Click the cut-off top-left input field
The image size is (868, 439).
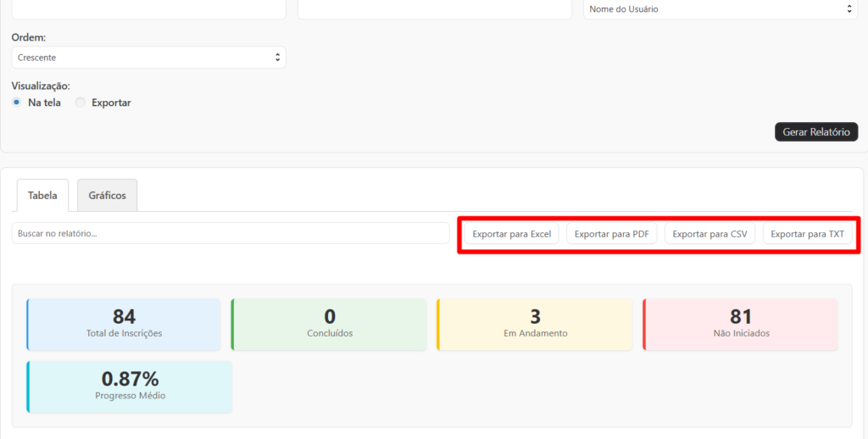click(x=148, y=9)
